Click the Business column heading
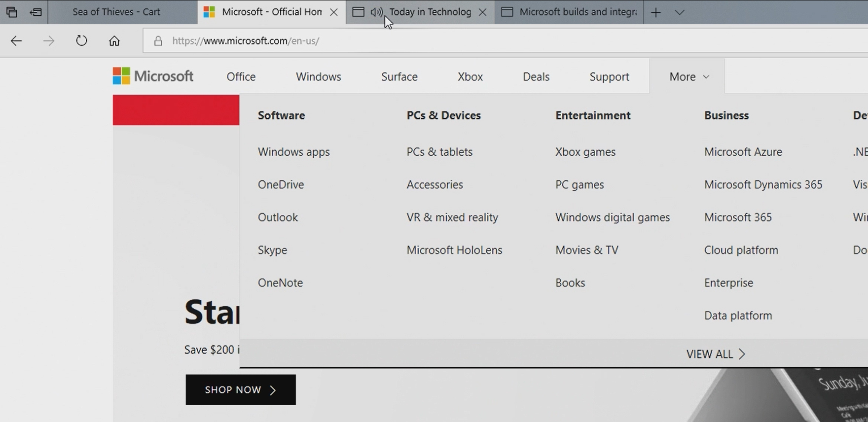 click(x=726, y=115)
